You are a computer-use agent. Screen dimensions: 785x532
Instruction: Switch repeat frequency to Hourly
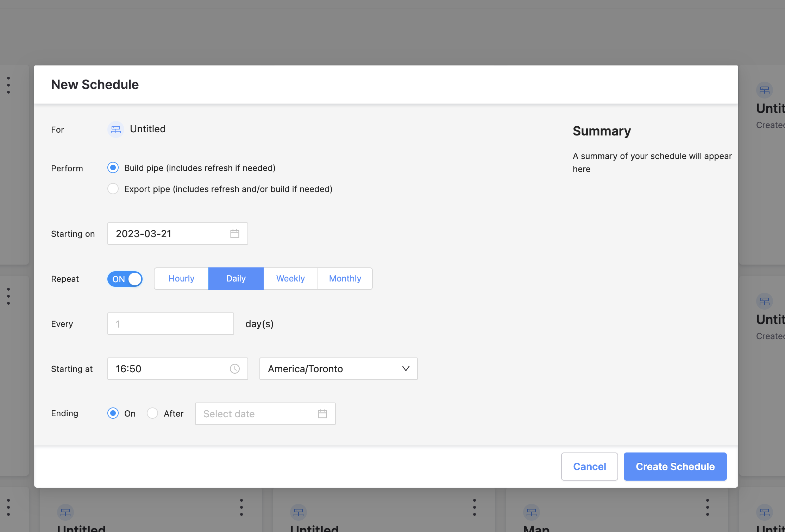coord(181,279)
